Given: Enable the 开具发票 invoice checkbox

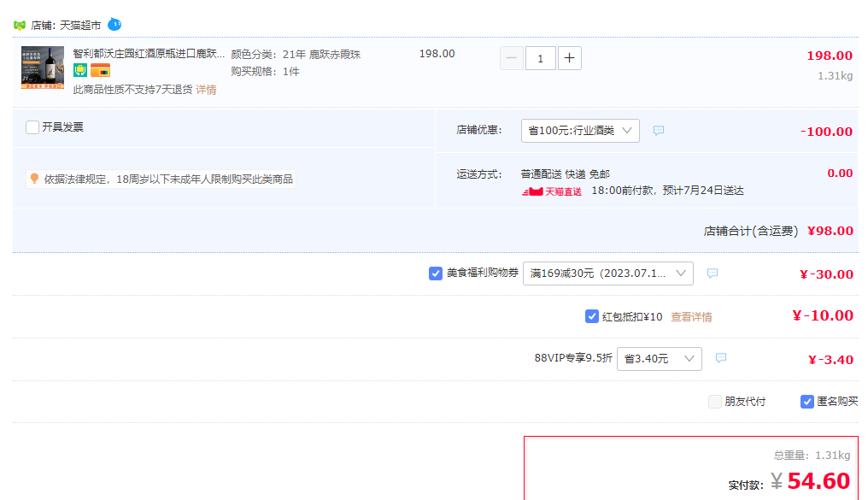Looking at the screenshot, I should click(x=32, y=127).
